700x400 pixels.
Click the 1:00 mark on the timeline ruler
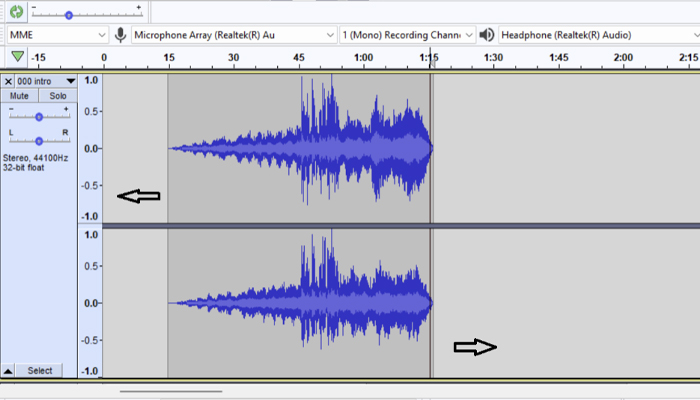pos(363,57)
